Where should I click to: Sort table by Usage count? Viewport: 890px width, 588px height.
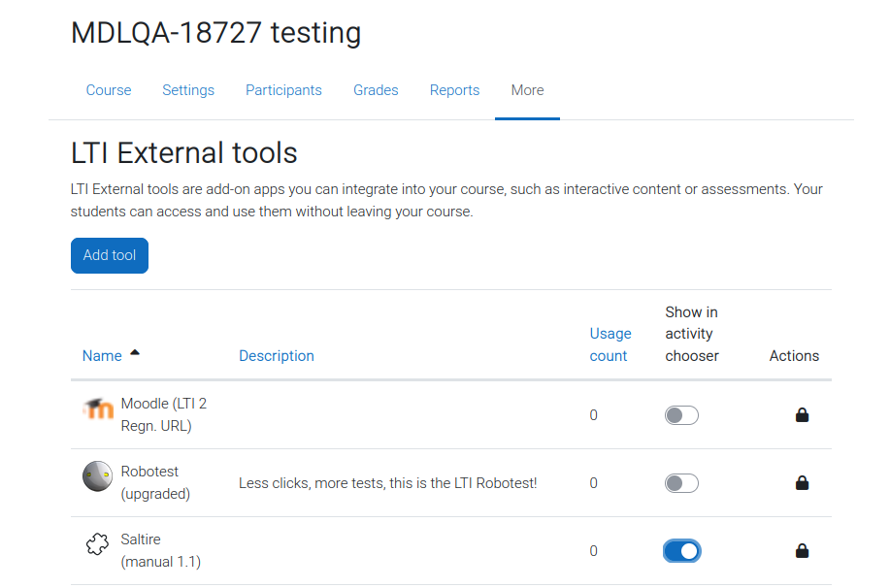pos(610,344)
